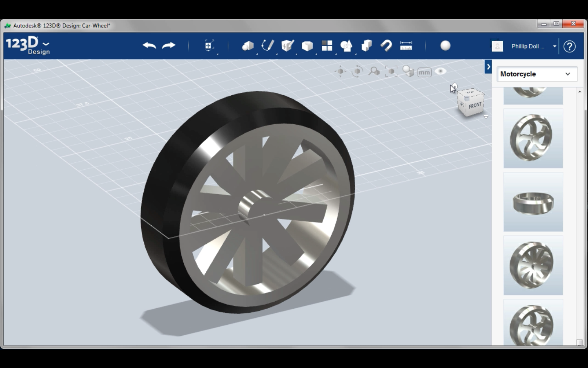Redo the last undone action

click(169, 45)
